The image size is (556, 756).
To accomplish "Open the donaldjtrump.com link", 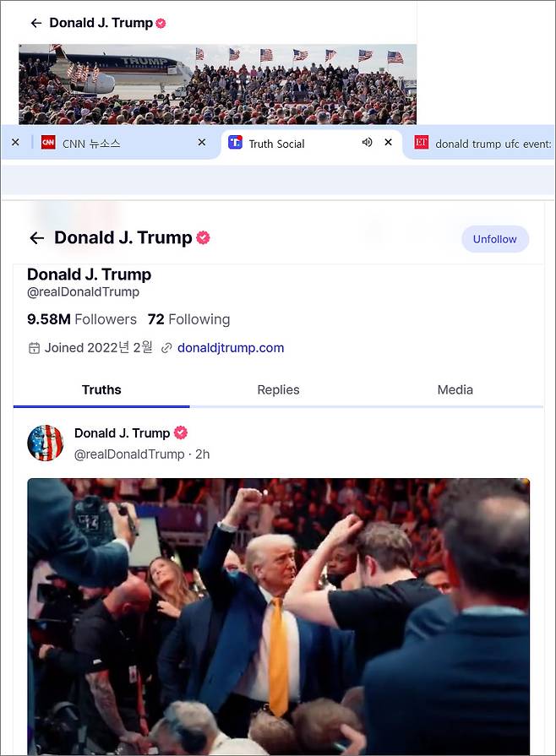I will (x=231, y=348).
